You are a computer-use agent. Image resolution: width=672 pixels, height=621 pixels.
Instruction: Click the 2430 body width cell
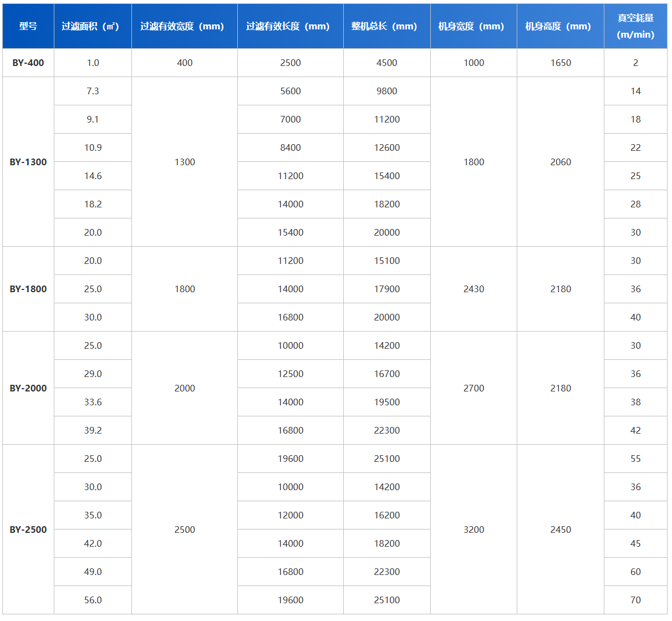click(x=474, y=289)
